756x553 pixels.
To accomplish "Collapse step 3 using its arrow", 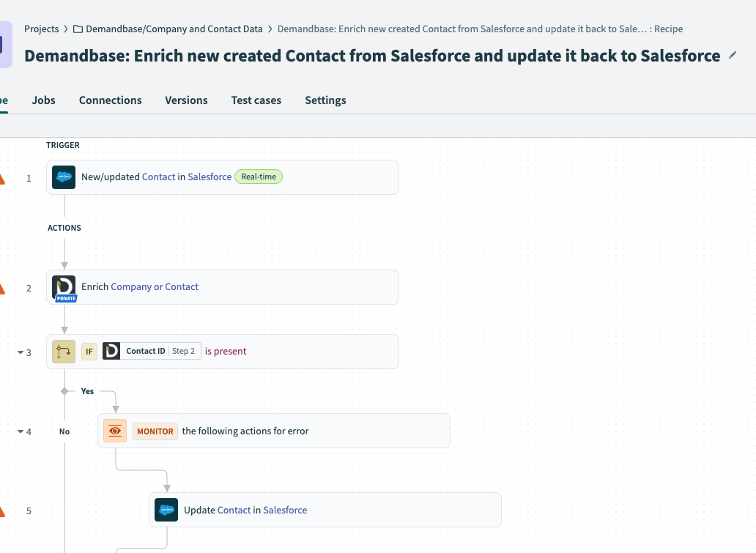I will (20, 352).
